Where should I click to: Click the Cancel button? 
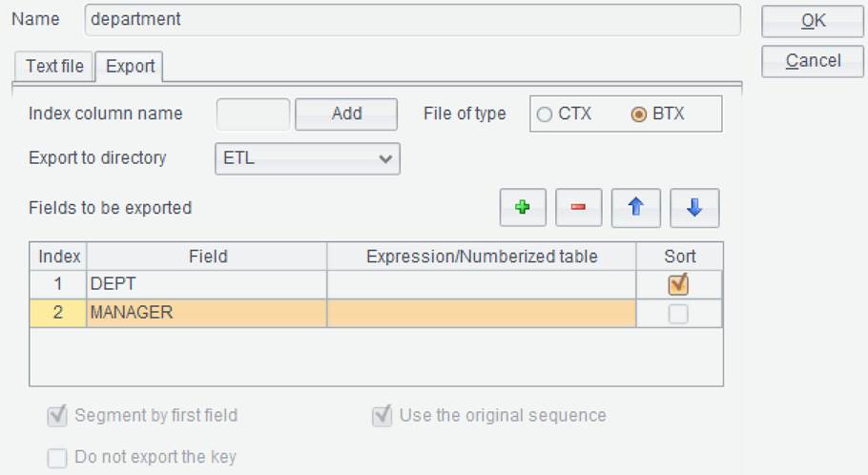pyautogui.click(x=812, y=61)
